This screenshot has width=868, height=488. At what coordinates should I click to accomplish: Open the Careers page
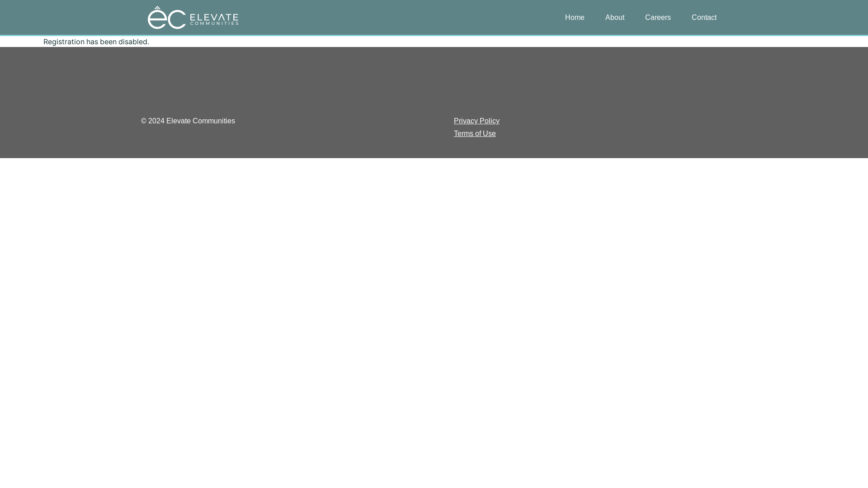(x=658, y=18)
